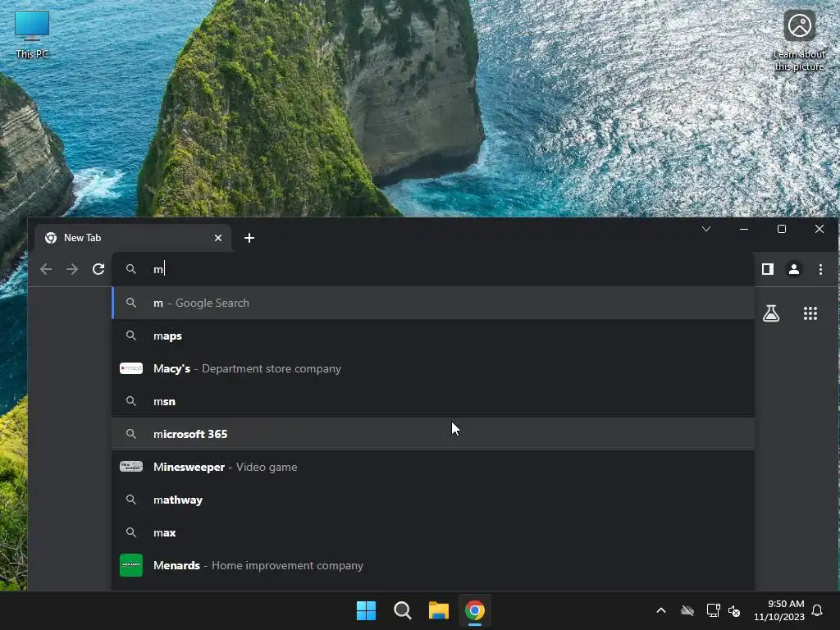Open 'Learn about this picture' icon

pyautogui.click(x=799, y=41)
